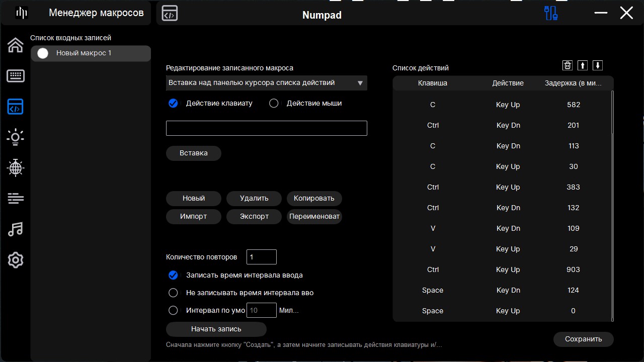Click the Удалить button

pos(254,199)
